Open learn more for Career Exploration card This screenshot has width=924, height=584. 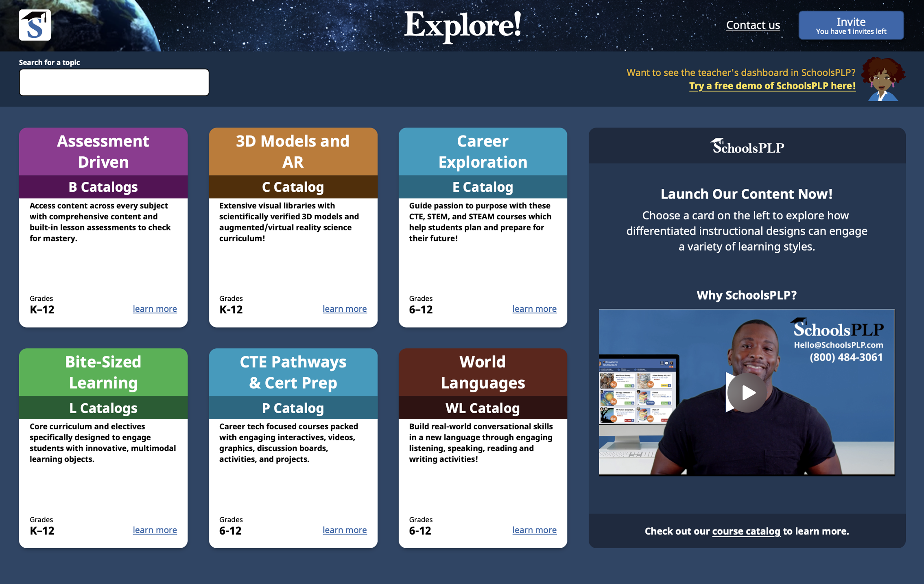[534, 309]
